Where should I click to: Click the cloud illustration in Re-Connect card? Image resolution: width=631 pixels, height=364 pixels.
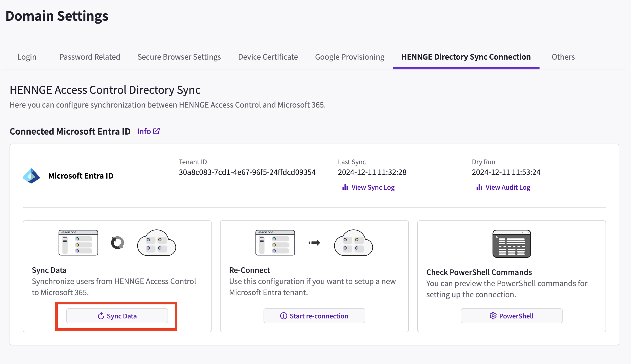click(353, 242)
